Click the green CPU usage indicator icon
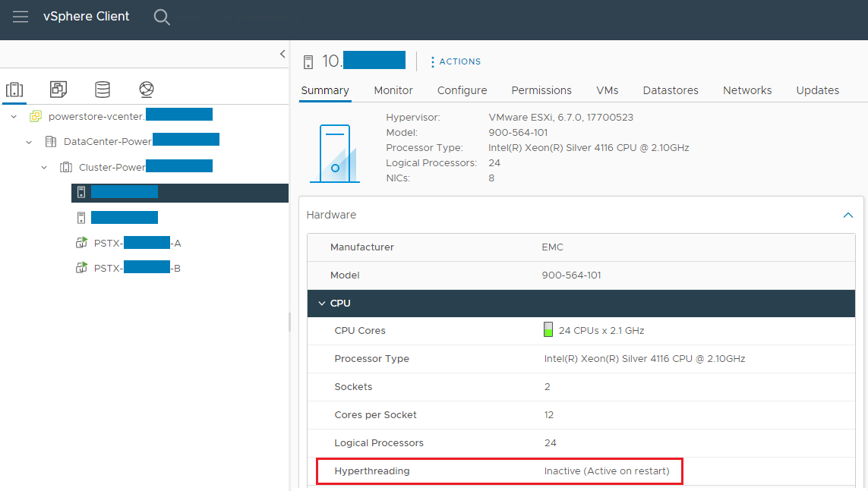 click(548, 329)
